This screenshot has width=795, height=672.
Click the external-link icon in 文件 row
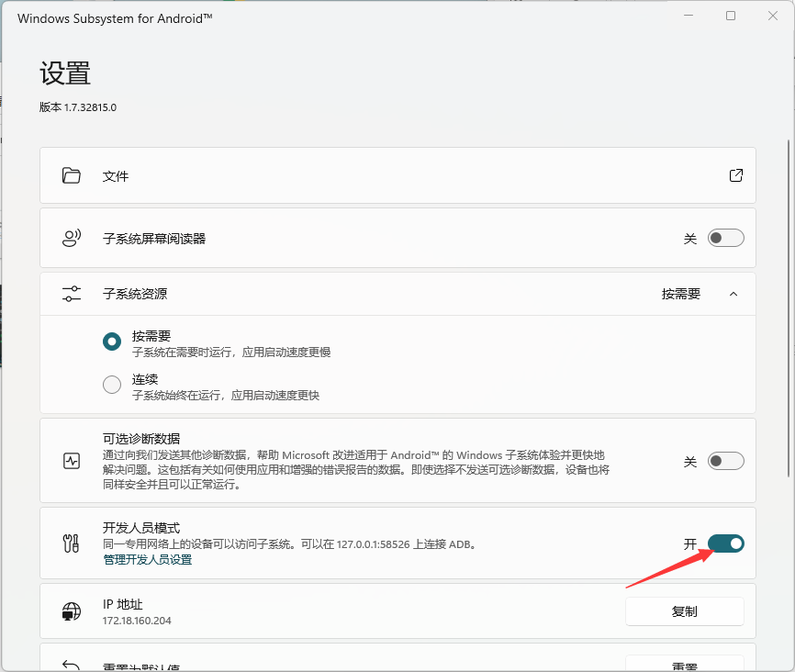(x=735, y=175)
